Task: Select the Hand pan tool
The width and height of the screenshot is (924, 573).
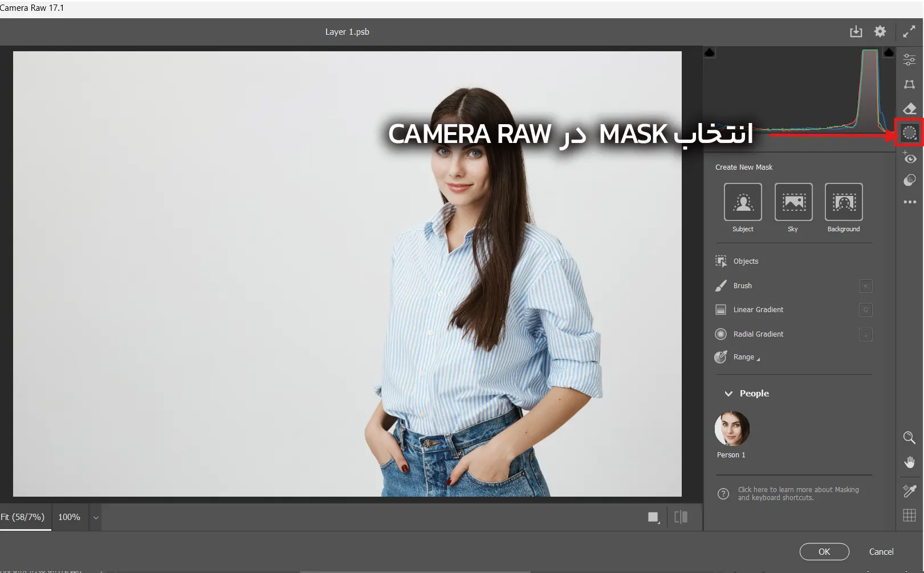Action: click(909, 462)
